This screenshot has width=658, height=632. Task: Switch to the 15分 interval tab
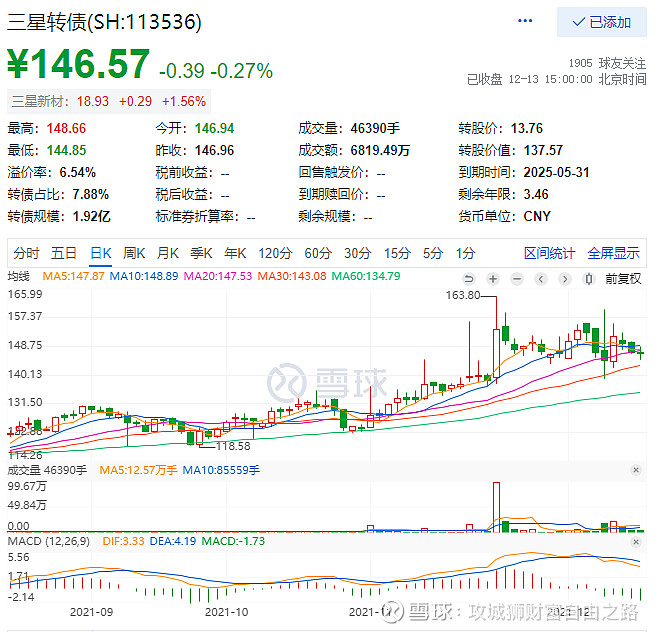397,253
